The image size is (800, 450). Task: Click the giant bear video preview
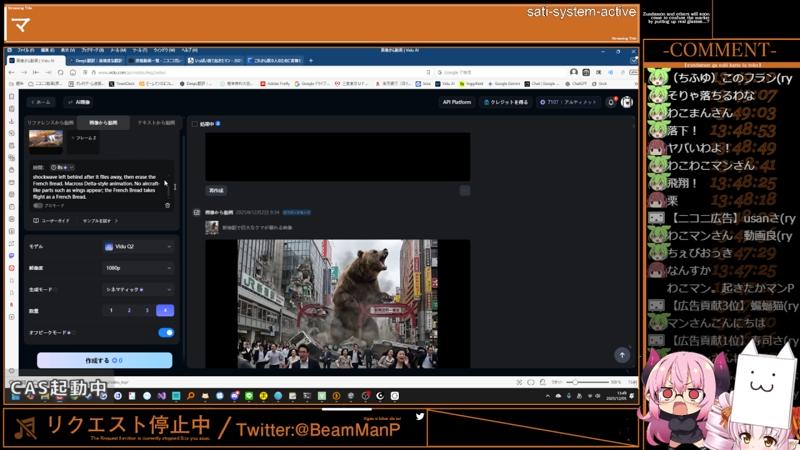[x=337, y=304]
